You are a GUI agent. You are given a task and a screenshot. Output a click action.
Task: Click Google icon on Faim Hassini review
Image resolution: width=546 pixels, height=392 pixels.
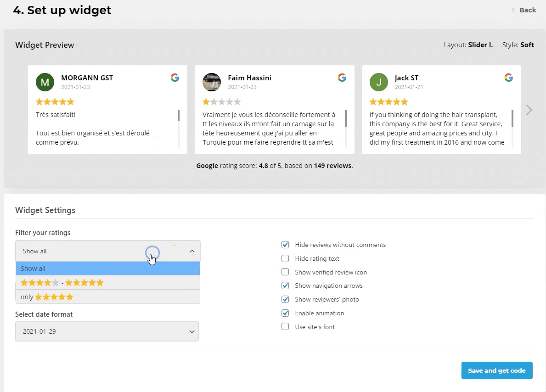[342, 78]
